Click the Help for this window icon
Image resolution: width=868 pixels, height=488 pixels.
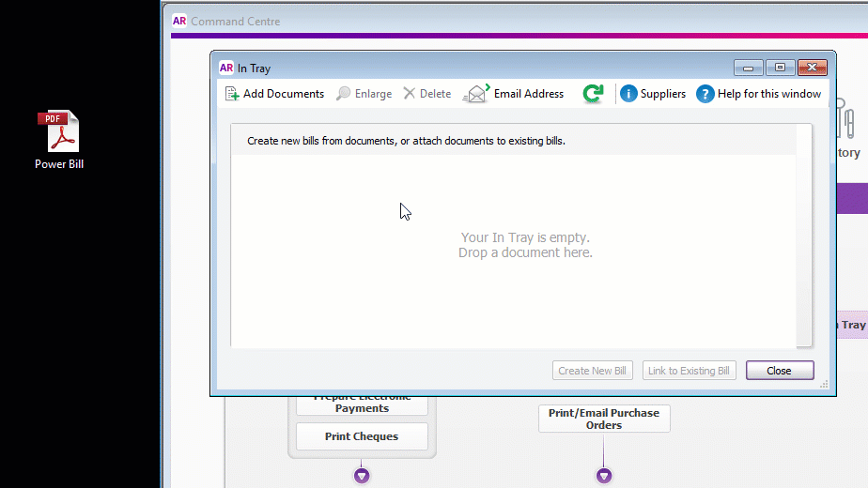(x=705, y=94)
